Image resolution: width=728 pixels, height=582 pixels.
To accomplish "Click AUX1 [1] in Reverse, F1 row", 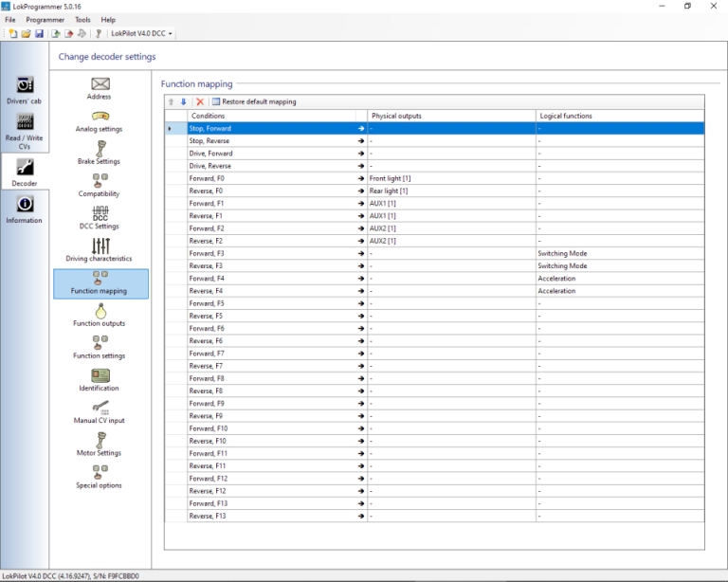I will (451, 216).
